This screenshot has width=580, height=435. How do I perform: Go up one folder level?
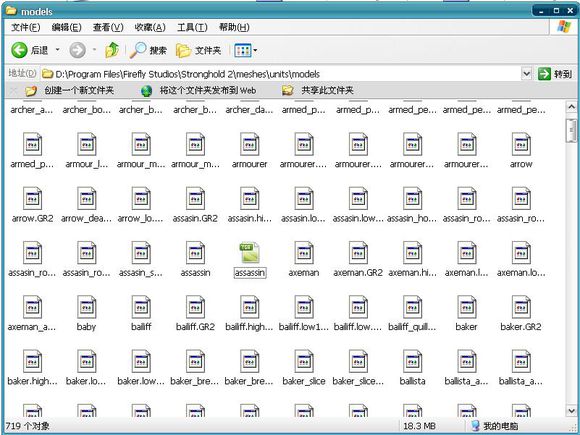pos(112,50)
